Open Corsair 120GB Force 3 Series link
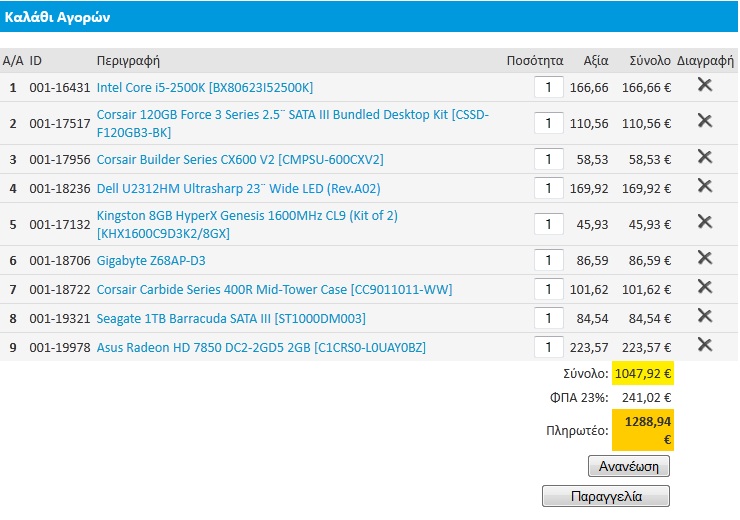This screenshot has height=520, width=740. (293, 124)
